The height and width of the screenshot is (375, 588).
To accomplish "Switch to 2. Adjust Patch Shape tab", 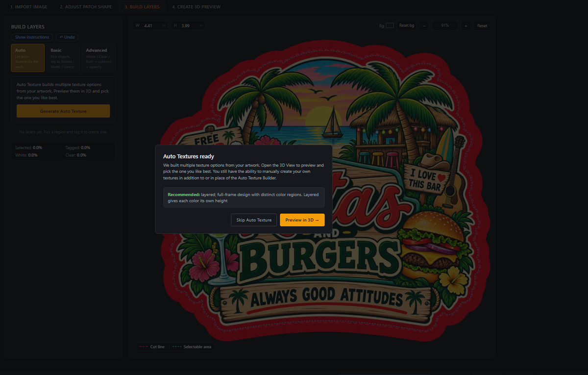I will (x=86, y=7).
